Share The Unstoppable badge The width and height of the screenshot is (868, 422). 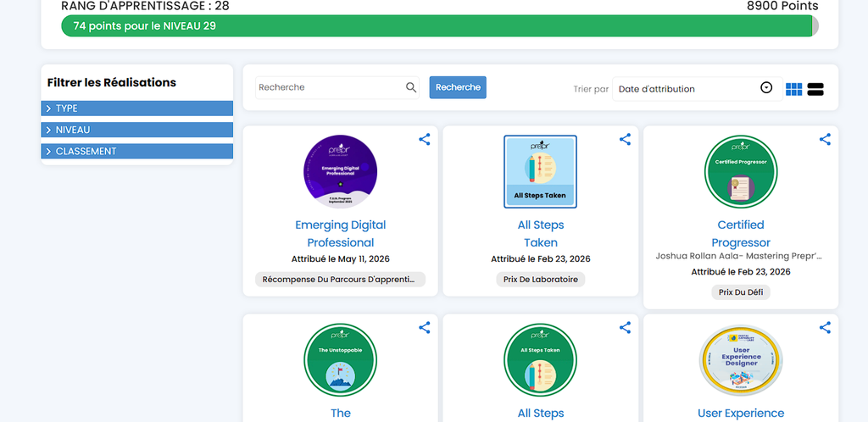coord(425,327)
